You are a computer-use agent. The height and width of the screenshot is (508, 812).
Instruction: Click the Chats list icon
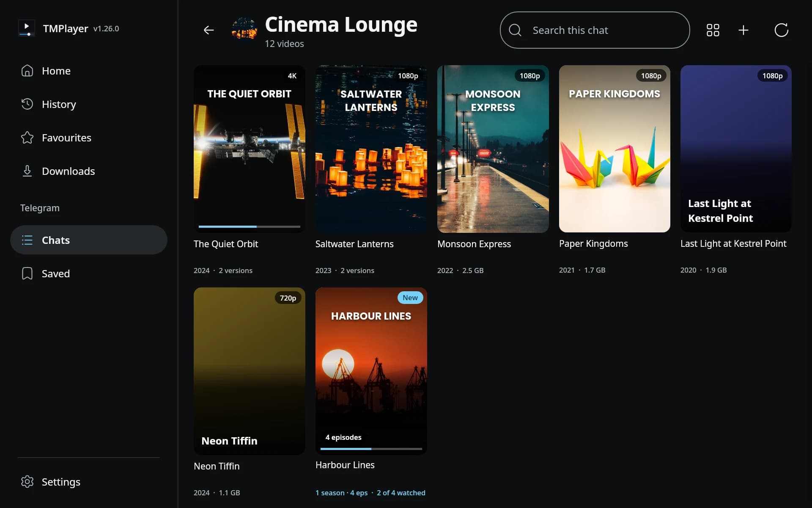[27, 240]
